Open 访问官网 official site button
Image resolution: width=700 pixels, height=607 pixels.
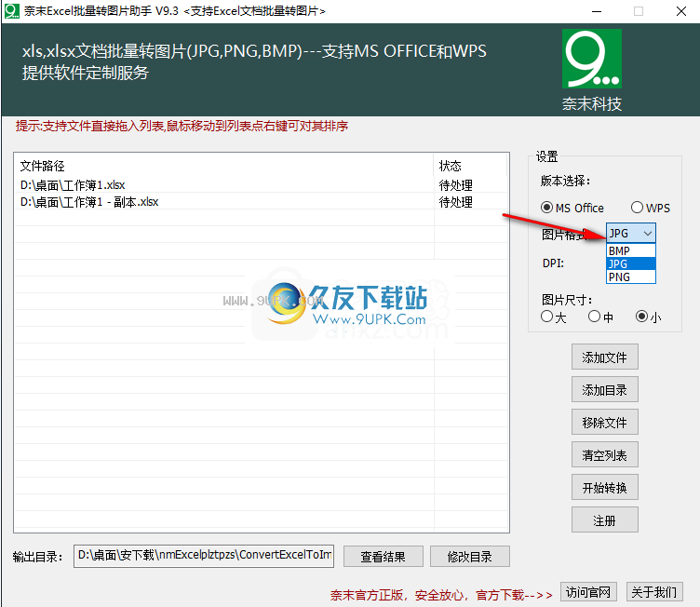tap(588, 592)
